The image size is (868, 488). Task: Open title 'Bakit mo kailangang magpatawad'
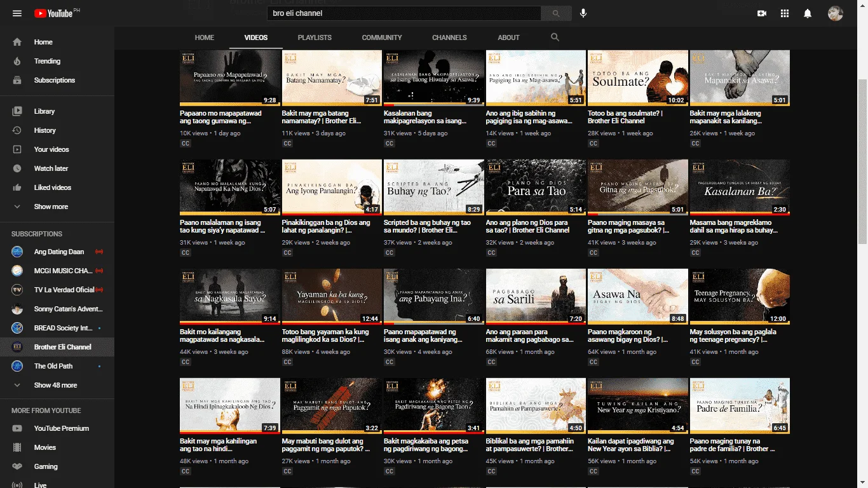point(222,336)
